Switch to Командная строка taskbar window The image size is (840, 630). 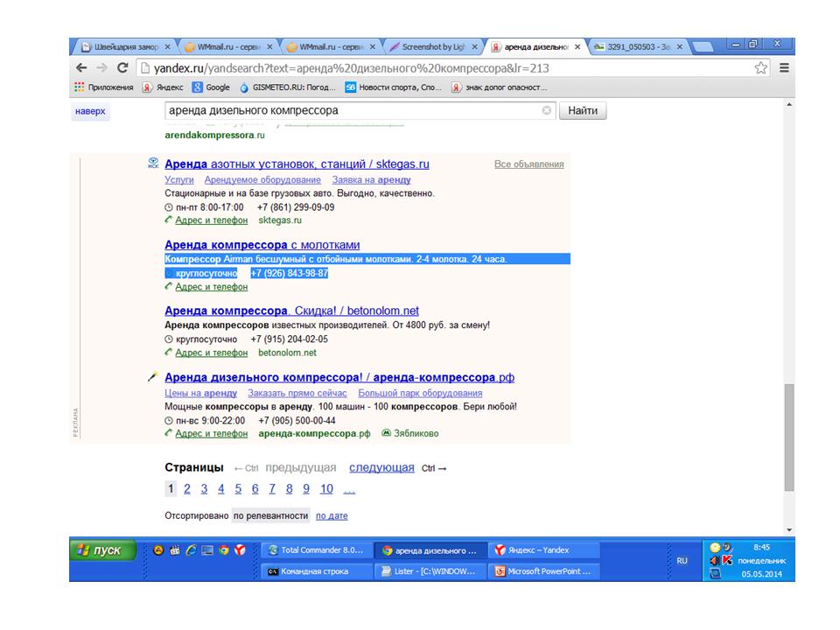(x=316, y=571)
